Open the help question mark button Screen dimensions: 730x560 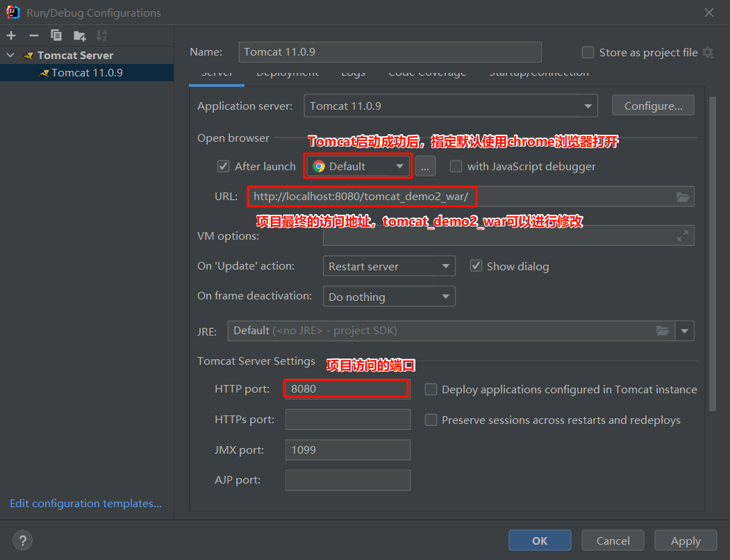click(22, 541)
